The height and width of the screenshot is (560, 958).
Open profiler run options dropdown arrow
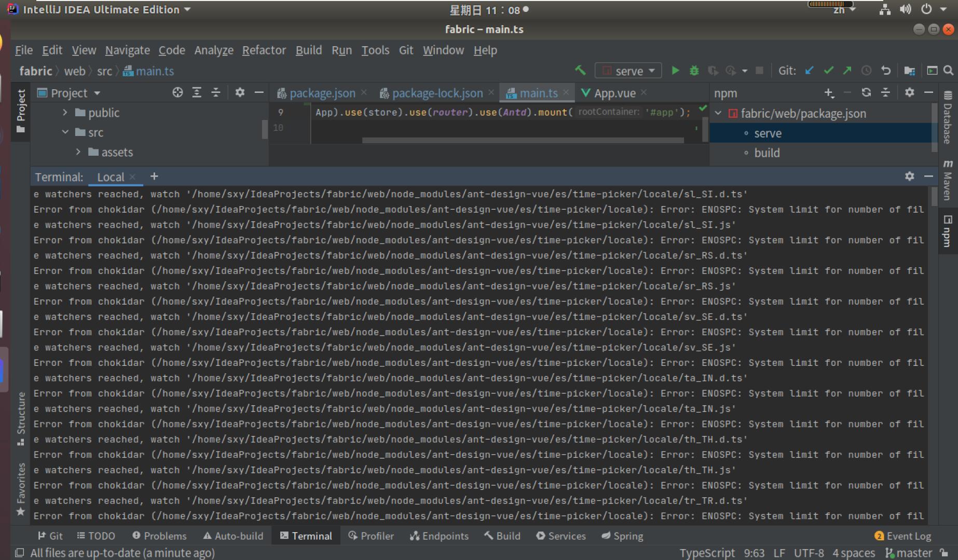point(745,71)
